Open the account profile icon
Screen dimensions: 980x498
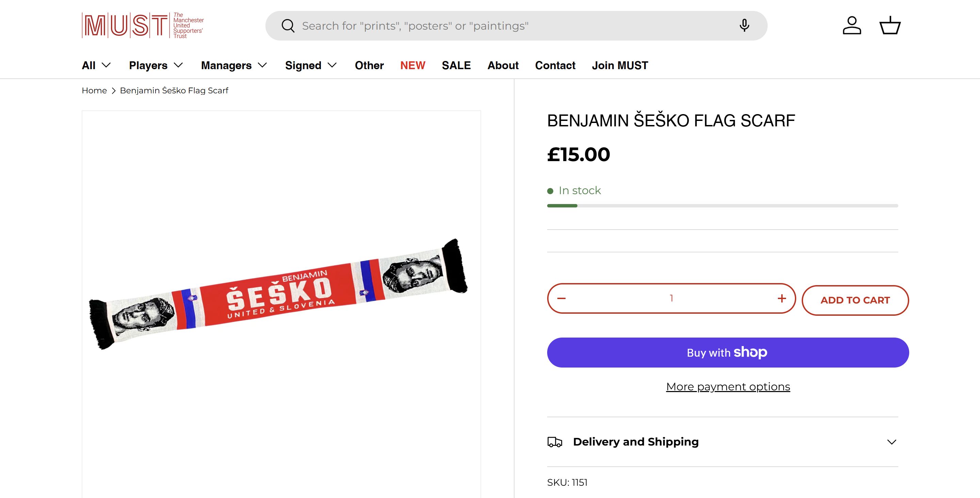point(852,26)
